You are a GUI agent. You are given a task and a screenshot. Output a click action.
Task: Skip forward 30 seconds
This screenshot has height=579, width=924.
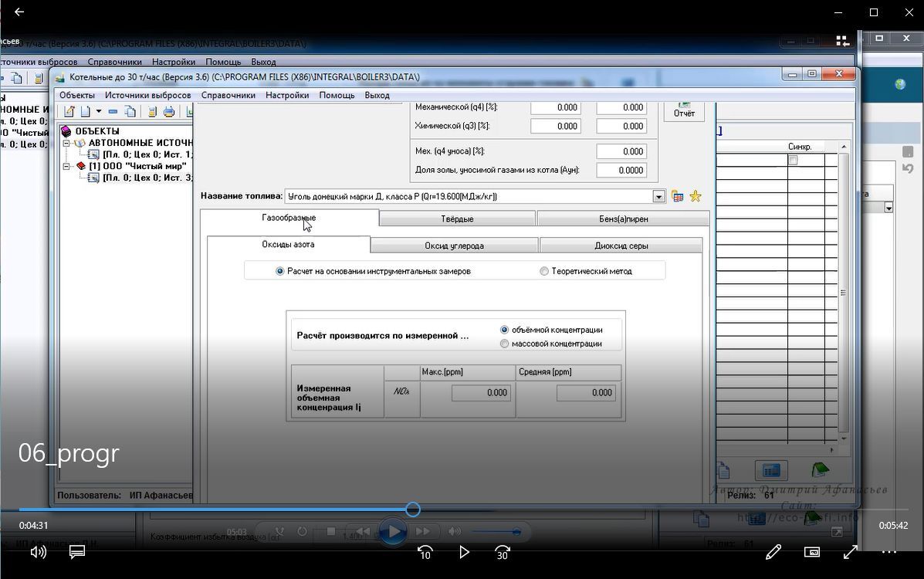click(x=503, y=552)
